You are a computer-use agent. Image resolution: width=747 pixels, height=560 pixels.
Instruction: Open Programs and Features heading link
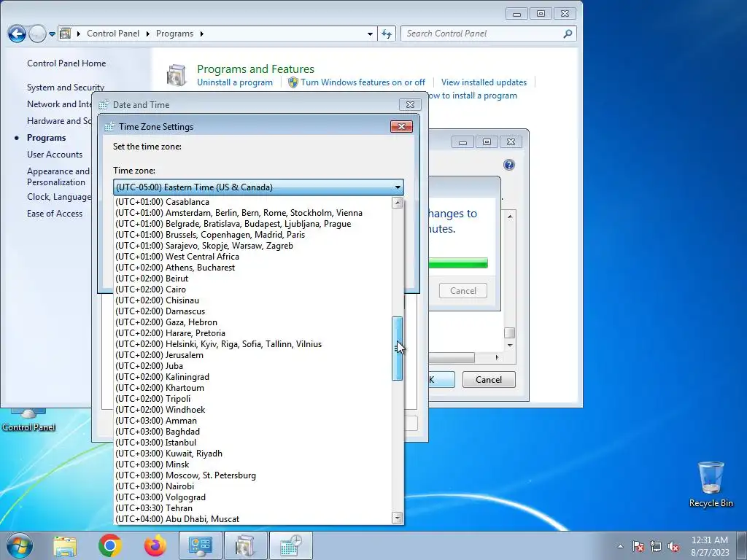click(255, 69)
